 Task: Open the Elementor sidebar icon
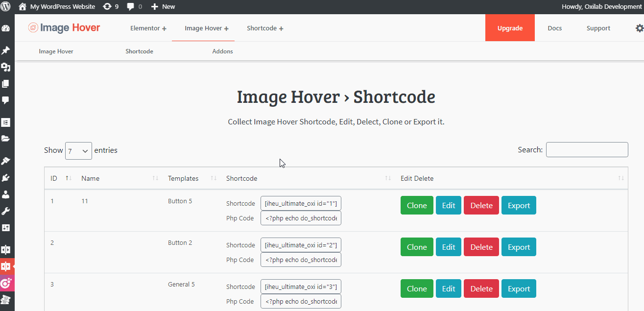[x=6, y=122]
